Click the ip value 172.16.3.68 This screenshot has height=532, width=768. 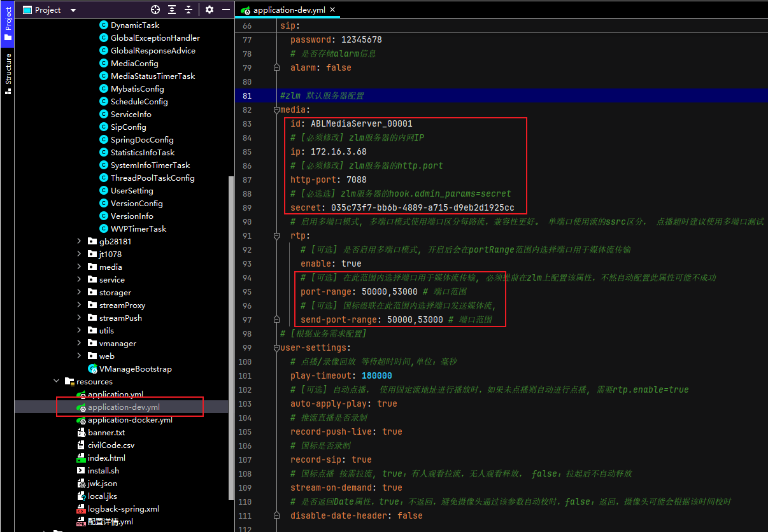click(339, 151)
